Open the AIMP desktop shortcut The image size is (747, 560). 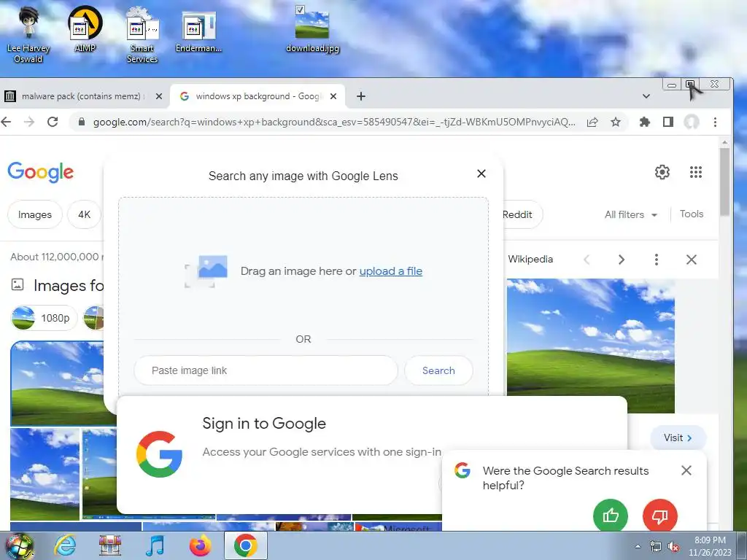[85, 29]
